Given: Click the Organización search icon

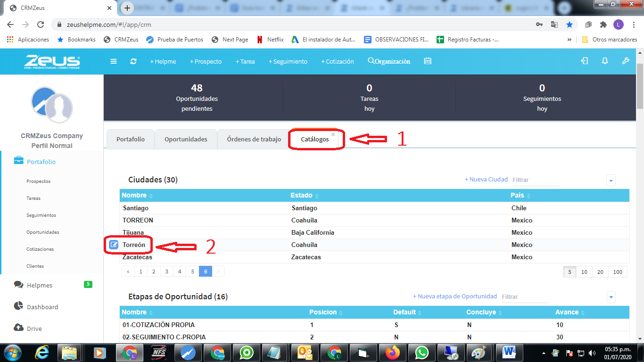Looking at the screenshot, I should tap(371, 61).
